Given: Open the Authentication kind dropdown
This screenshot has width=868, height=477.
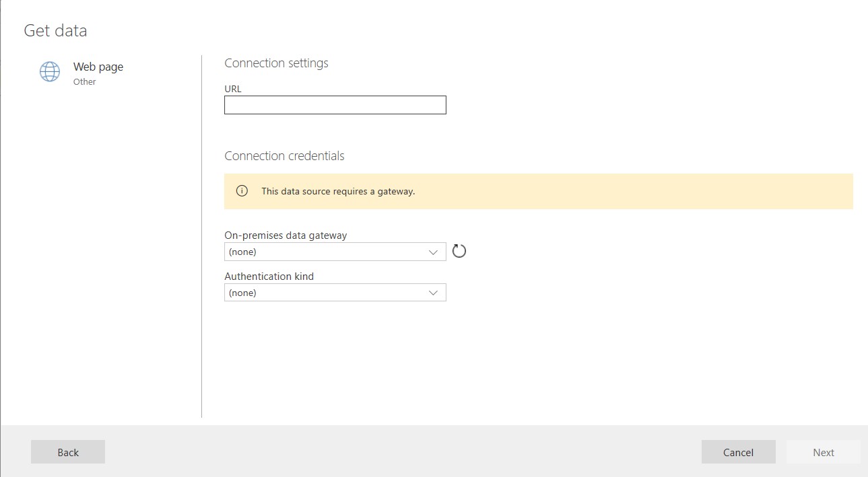Looking at the screenshot, I should [335, 293].
